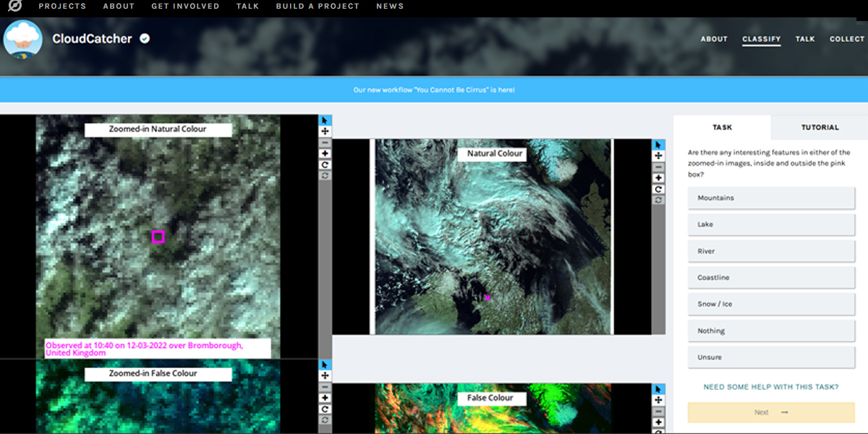Viewport: 868px width, 434px height.
Task: Rotate the Zoomed-in False Colour image
Action: (x=325, y=409)
